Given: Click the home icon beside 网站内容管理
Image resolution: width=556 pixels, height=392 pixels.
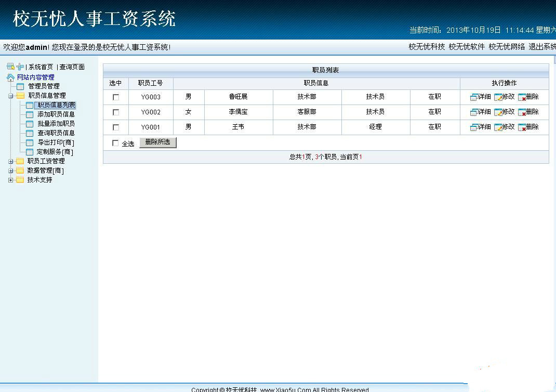Looking at the screenshot, I should pyautogui.click(x=10, y=77).
